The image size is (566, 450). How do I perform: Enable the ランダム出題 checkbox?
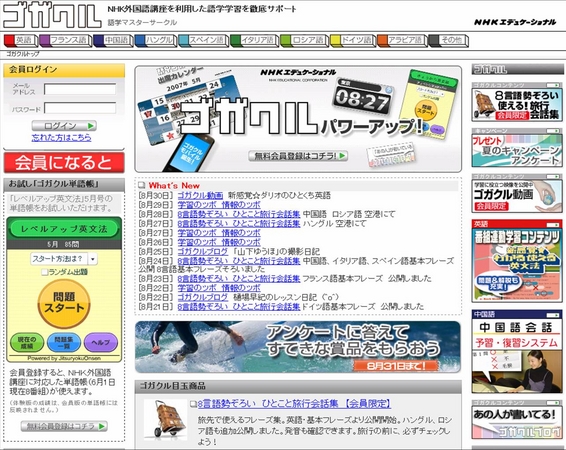45,272
